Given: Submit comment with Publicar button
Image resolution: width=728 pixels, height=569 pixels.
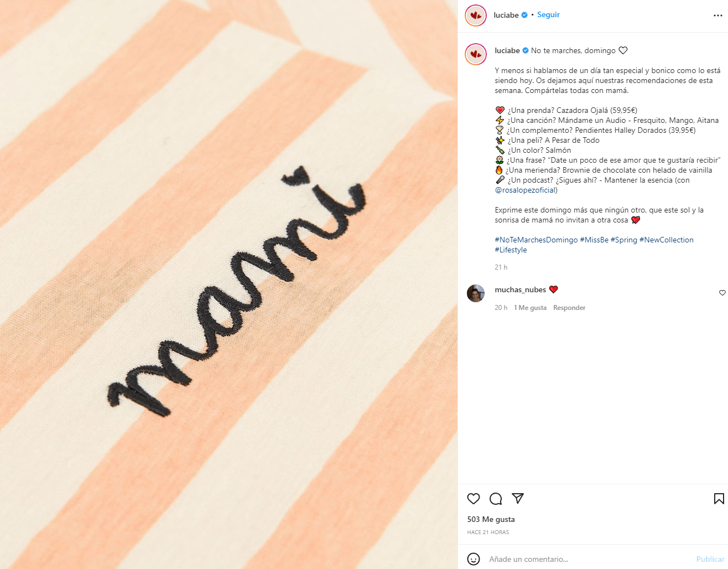Looking at the screenshot, I should coord(710,559).
